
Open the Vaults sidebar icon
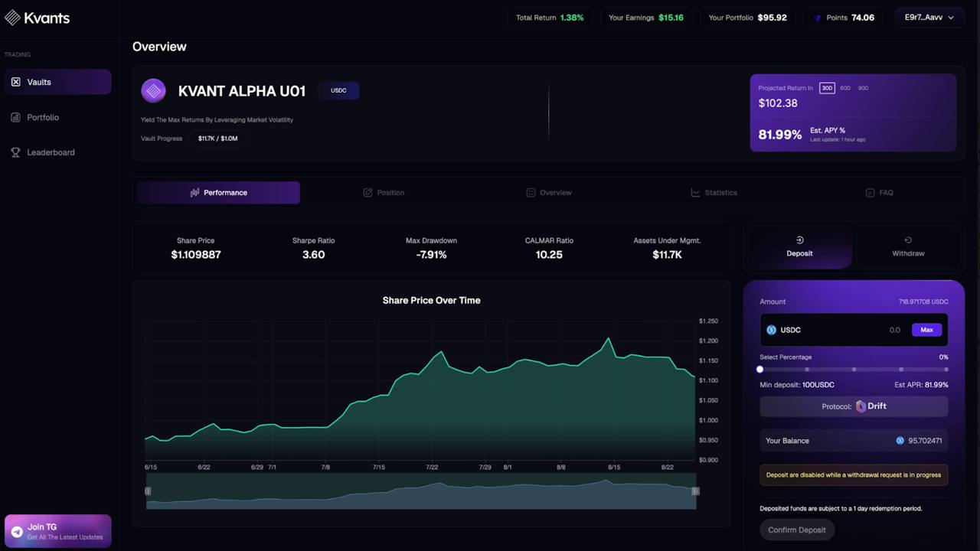click(x=15, y=82)
